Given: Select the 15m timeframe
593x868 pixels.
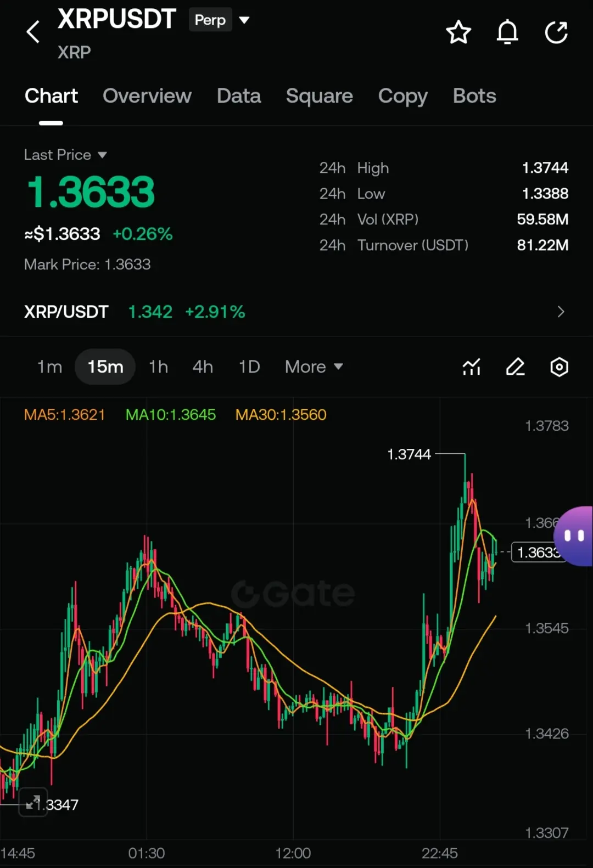Looking at the screenshot, I should [105, 367].
